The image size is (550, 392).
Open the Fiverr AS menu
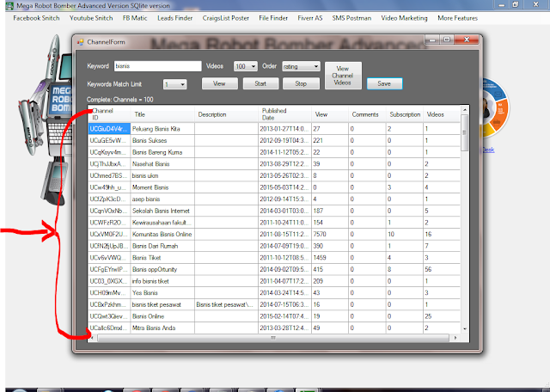[310, 18]
